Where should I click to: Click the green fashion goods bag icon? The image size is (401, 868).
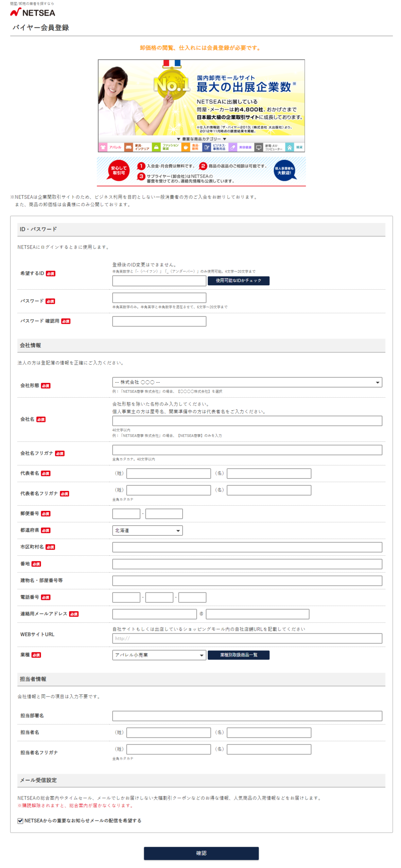click(x=156, y=147)
